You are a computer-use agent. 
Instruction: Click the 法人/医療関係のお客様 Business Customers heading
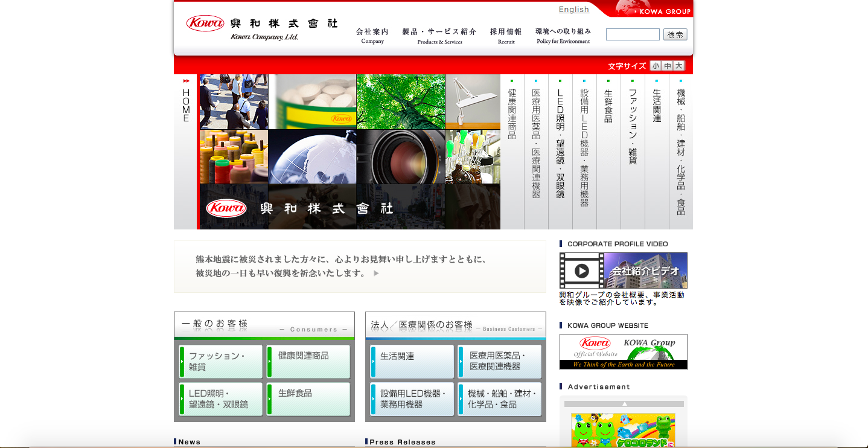tap(456, 325)
